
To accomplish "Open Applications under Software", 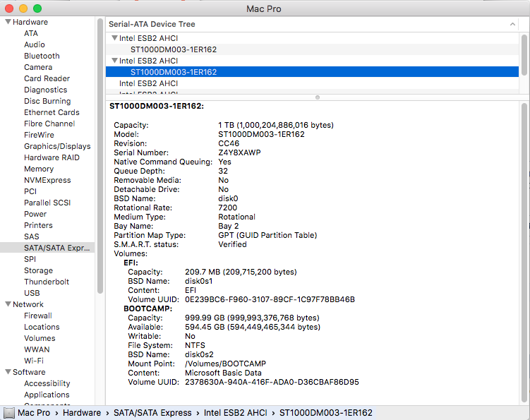I will [x=47, y=395].
